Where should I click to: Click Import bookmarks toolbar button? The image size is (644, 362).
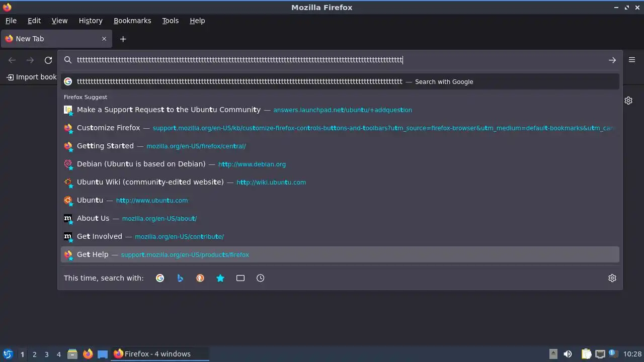pos(31,77)
